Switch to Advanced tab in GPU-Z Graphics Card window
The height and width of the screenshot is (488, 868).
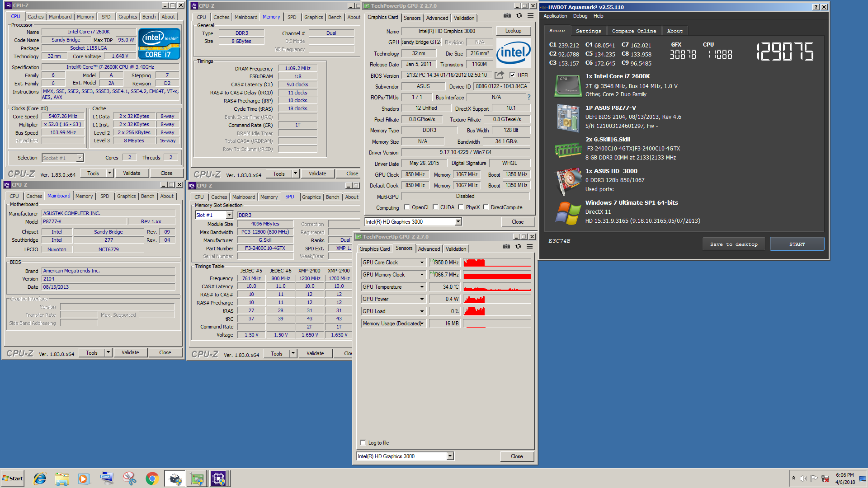click(437, 18)
